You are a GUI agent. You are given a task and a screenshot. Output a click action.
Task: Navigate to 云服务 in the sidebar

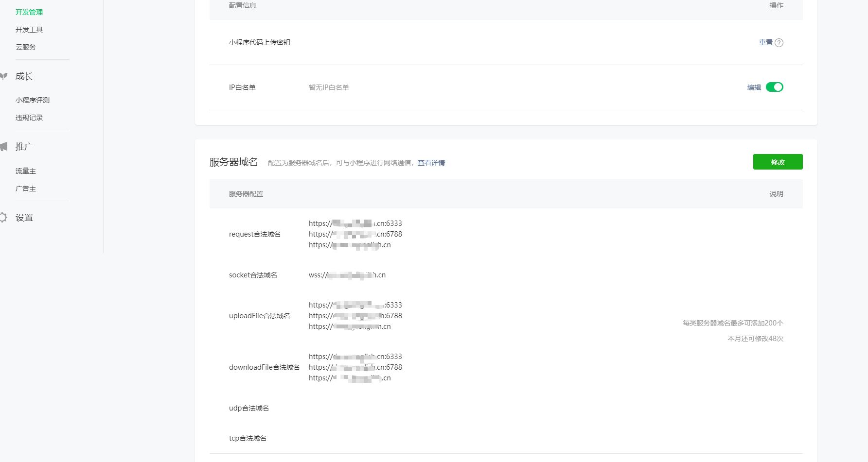pyautogui.click(x=25, y=47)
